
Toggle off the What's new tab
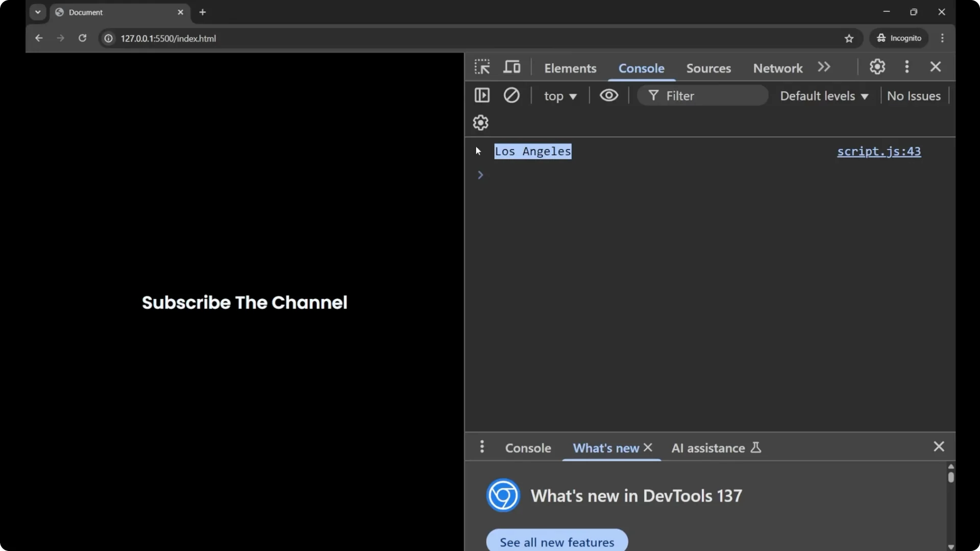pos(649,448)
